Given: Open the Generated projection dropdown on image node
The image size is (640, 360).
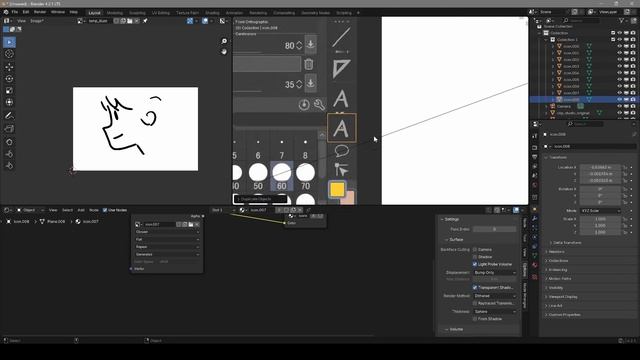Looking at the screenshot, I should coord(167,254).
